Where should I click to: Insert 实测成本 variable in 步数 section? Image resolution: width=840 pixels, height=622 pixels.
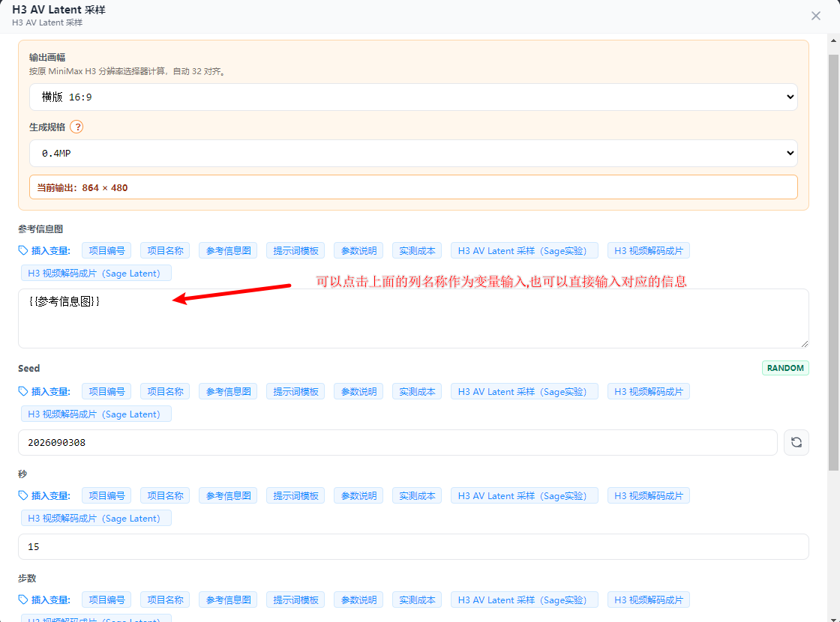[417, 600]
